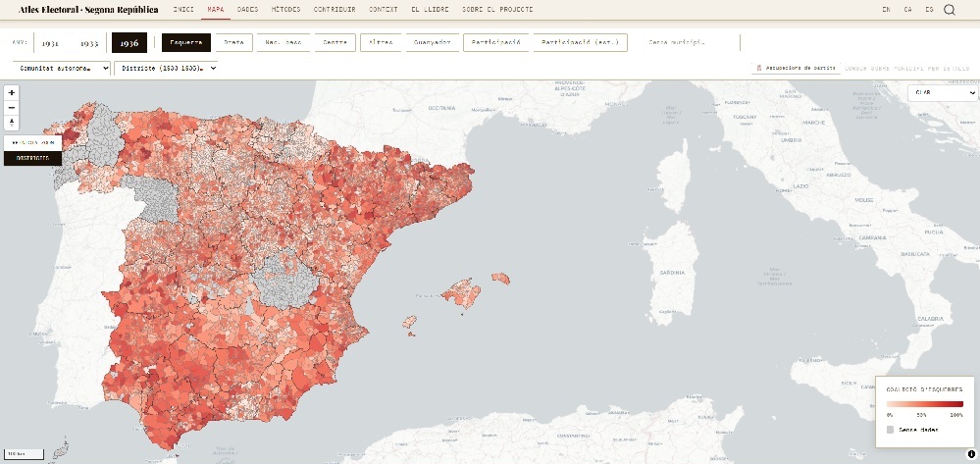
Task: Open the Comunitat autònoma dropdown
Action: (61, 68)
